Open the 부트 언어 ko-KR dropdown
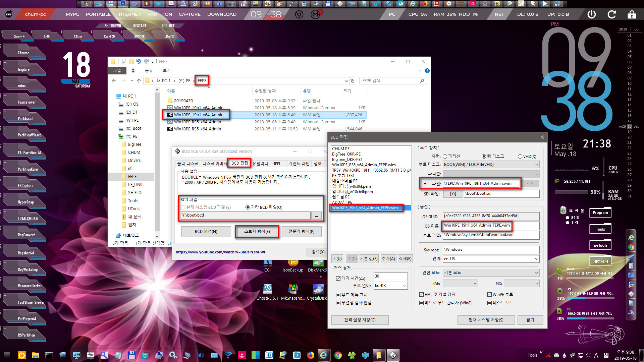644x362 pixels. point(391,286)
